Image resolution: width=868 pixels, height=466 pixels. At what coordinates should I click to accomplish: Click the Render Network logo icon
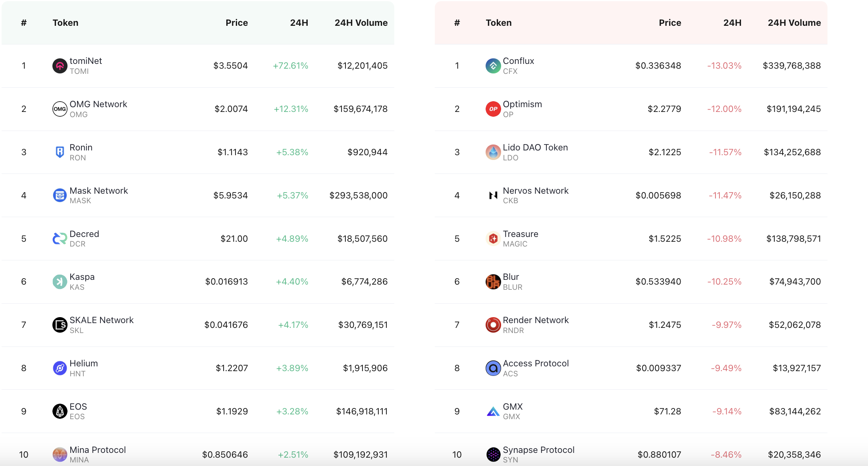point(493,325)
